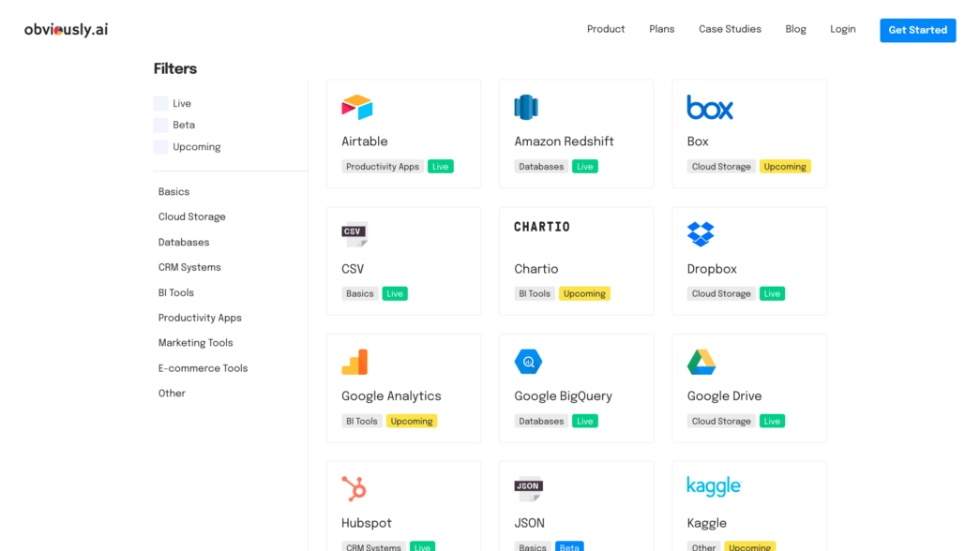Viewport: 980px width, 551px height.
Task: Click the Amazon Redshift logo icon
Action: point(526,107)
